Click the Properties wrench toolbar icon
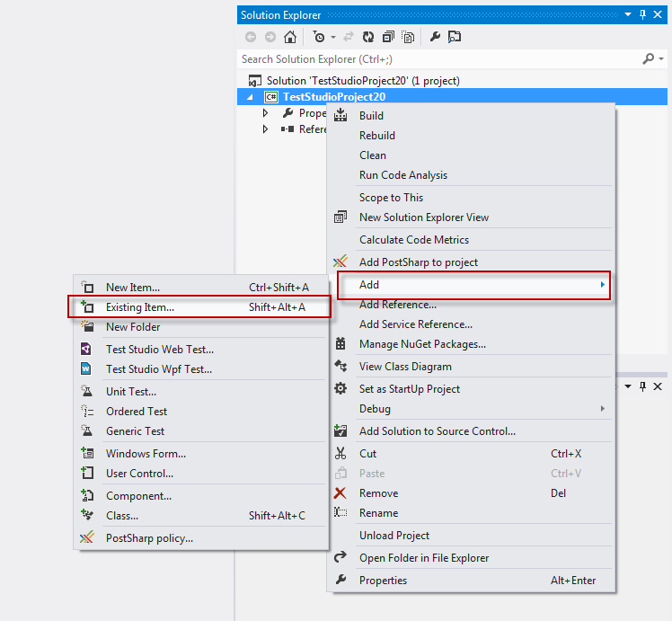 click(x=435, y=37)
